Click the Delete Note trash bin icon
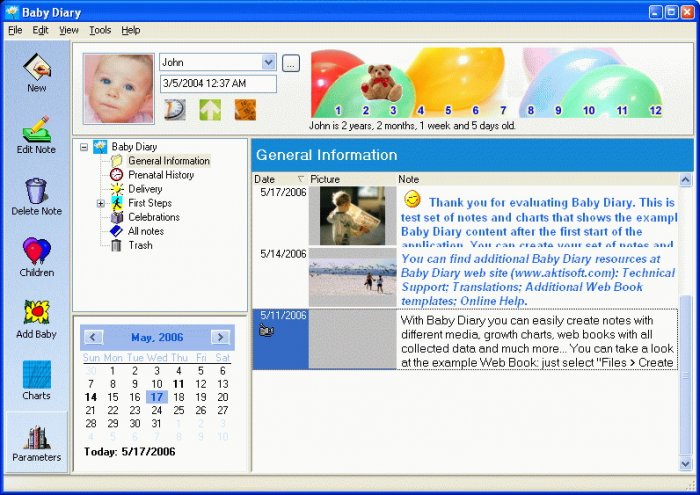This screenshot has width=700, height=495. [x=37, y=191]
